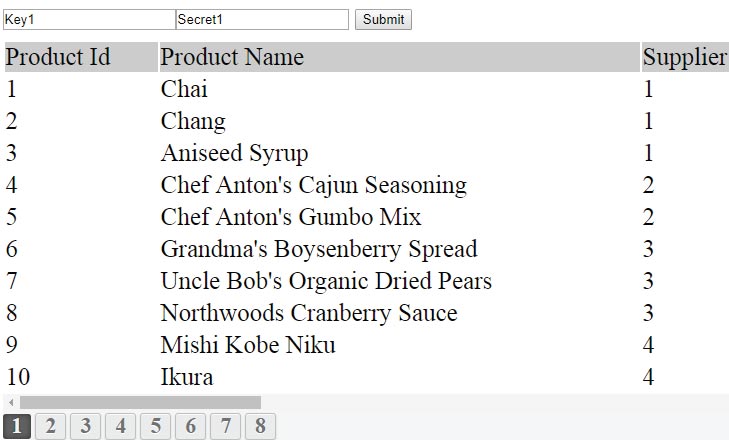Go to page 2 of the grid
The image size is (729, 440).
(51, 426)
